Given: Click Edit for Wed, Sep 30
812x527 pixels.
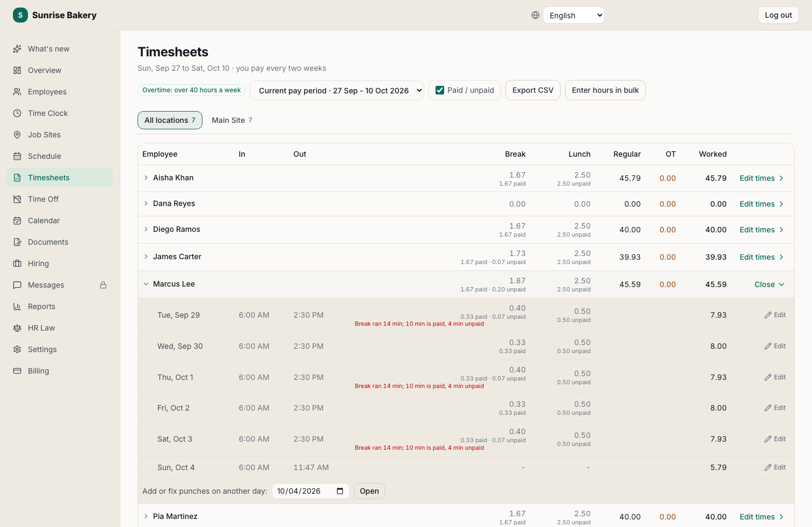Looking at the screenshot, I should [x=775, y=346].
